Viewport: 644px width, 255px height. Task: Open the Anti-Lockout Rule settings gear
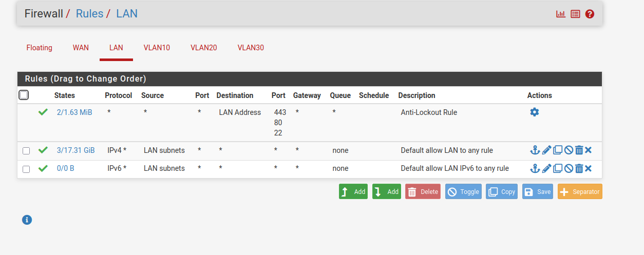tap(535, 112)
